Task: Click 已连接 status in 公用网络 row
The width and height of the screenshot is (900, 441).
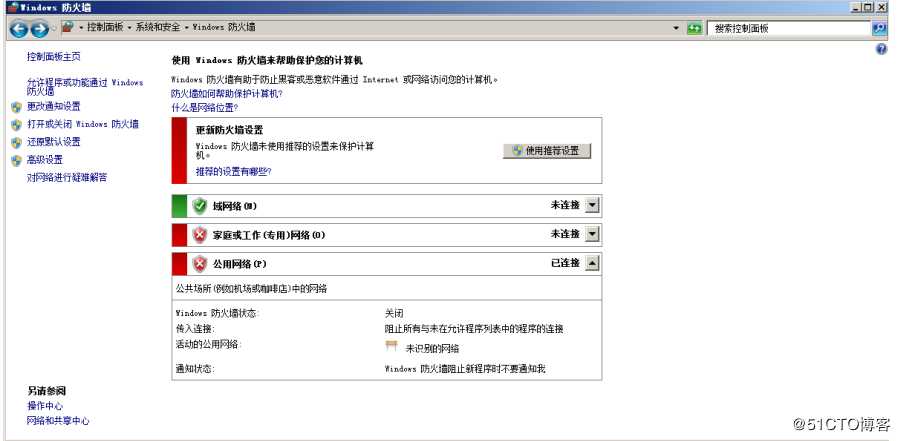Action: coord(565,263)
